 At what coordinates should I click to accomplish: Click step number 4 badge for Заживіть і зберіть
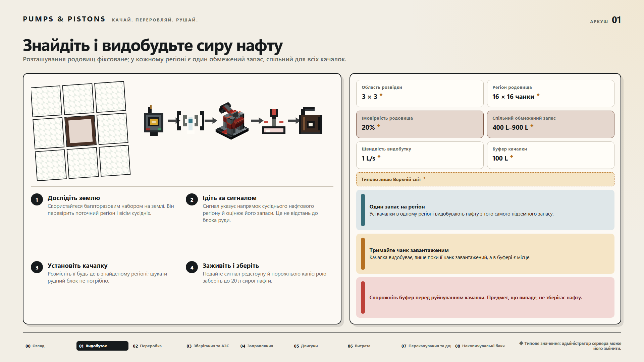tap(192, 267)
